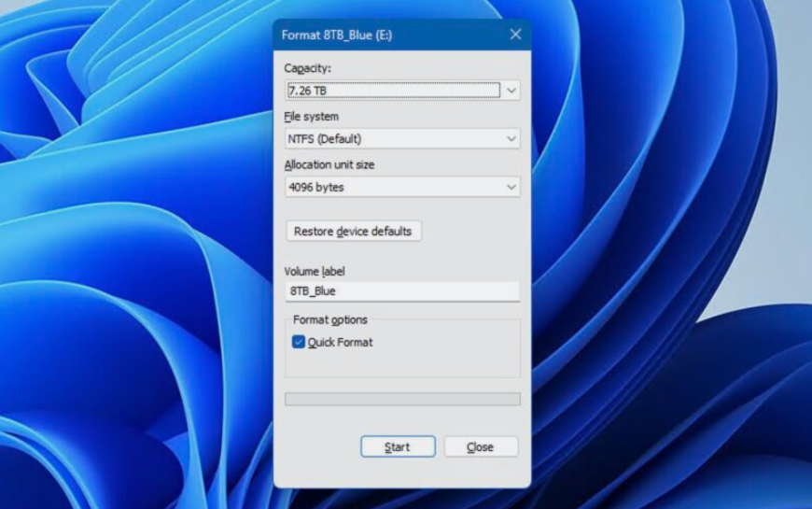Open the Capacity dropdown showing 7.26 TB
812x509 pixels.
pos(402,91)
